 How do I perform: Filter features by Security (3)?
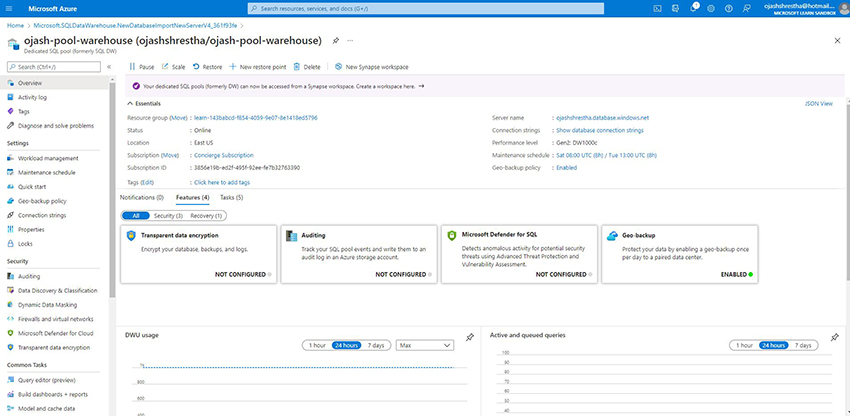coord(168,216)
